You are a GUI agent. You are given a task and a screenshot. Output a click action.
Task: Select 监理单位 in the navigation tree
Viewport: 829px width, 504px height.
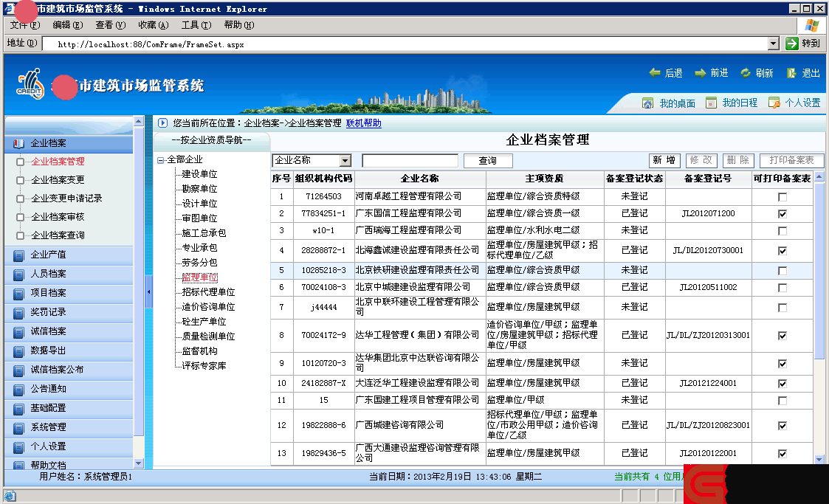(x=199, y=277)
